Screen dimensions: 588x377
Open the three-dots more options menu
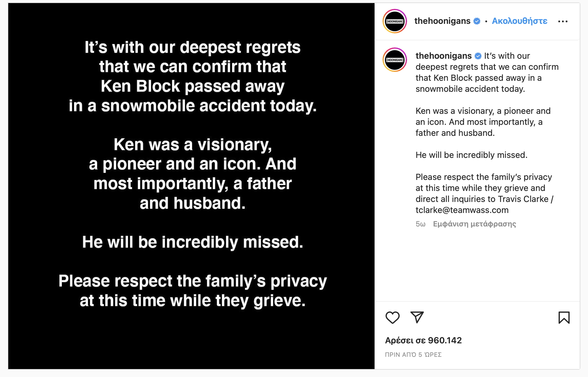(x=563, y=21)
